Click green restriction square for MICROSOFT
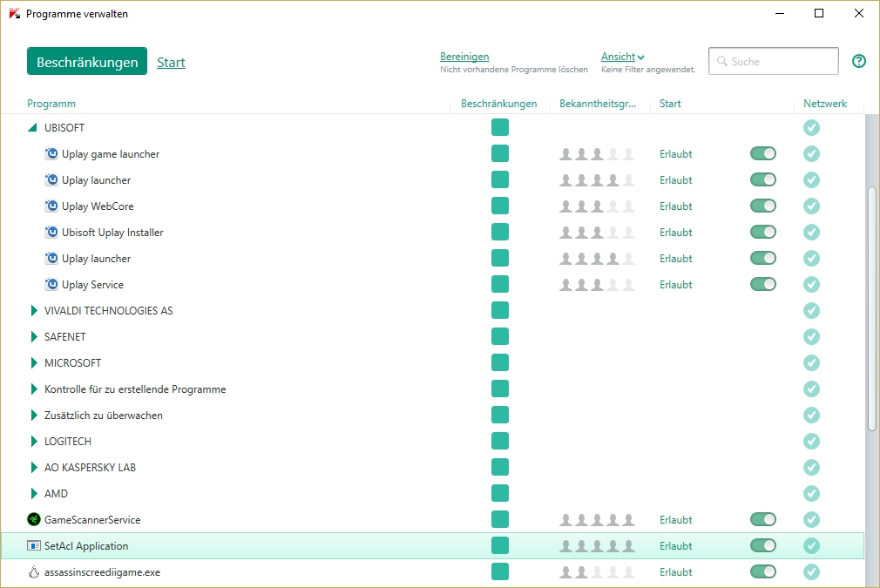Image resolution: width=880 pixels, height=588 pixels. tap(499, 362)
